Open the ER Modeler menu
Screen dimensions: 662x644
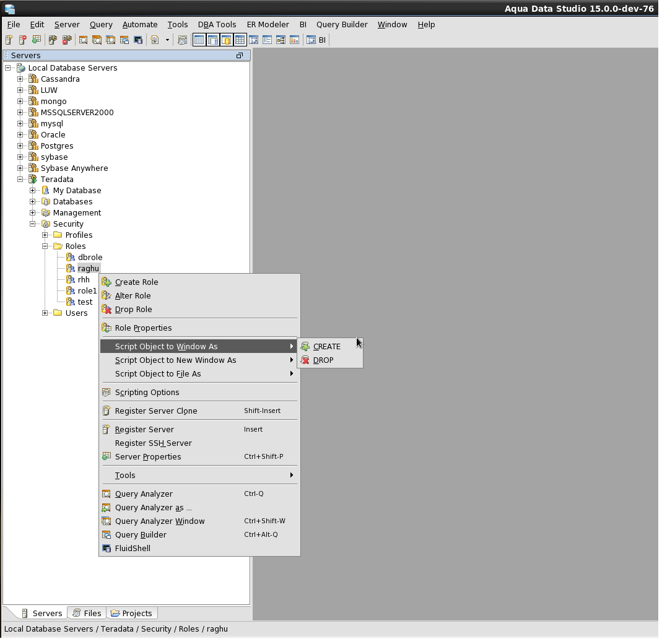(x=268, y=25)
